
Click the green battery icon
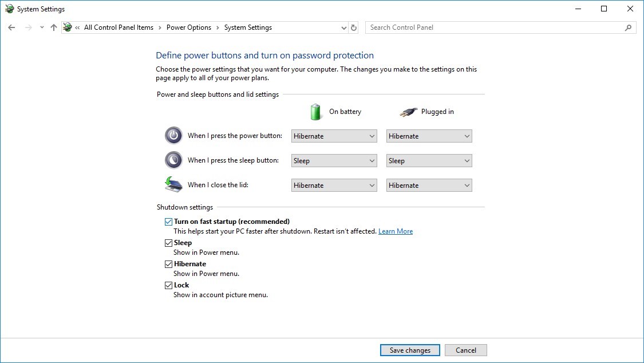point(315,112)
